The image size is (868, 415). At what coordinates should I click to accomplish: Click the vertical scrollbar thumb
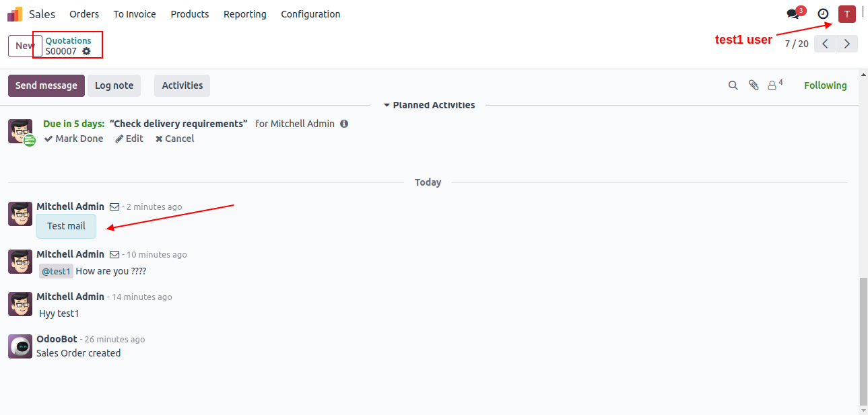coord(863,342)
